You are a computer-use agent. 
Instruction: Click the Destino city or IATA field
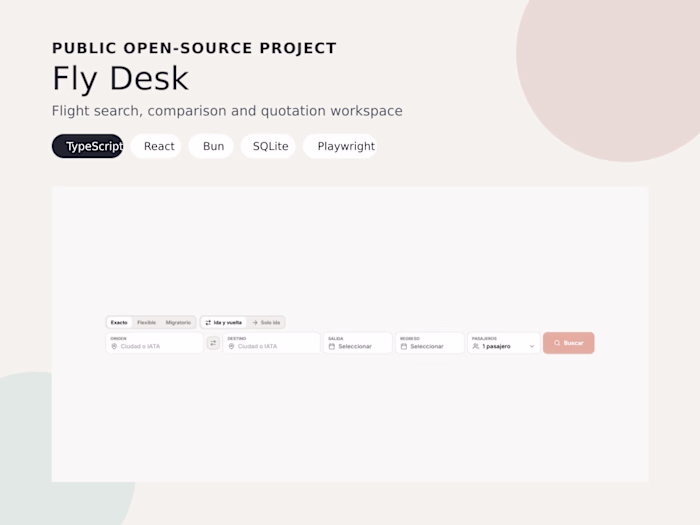point(271,343)
